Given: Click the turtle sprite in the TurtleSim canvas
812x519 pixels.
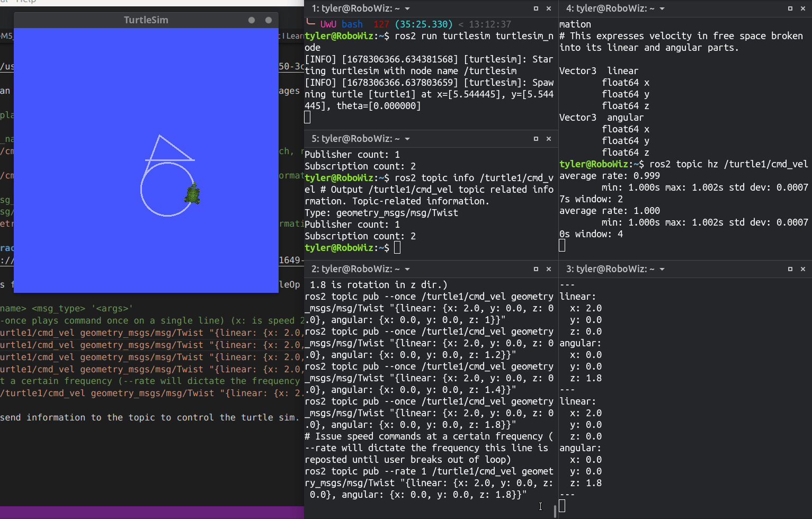Looking at the screenshot, I should point(192,194).
